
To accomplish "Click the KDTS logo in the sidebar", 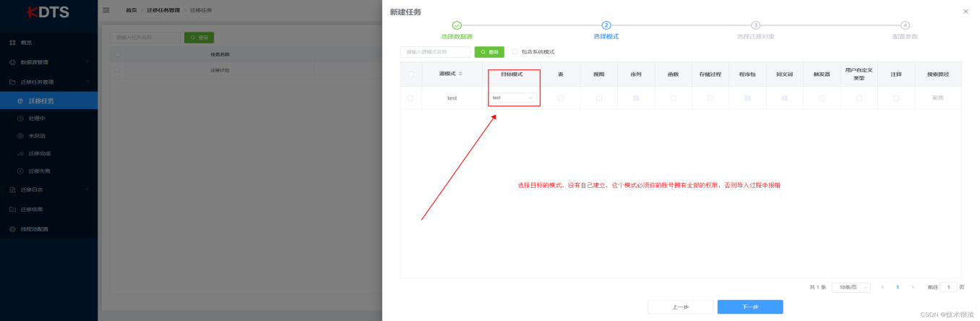I will pyautogui.click(x=48, y=12).
